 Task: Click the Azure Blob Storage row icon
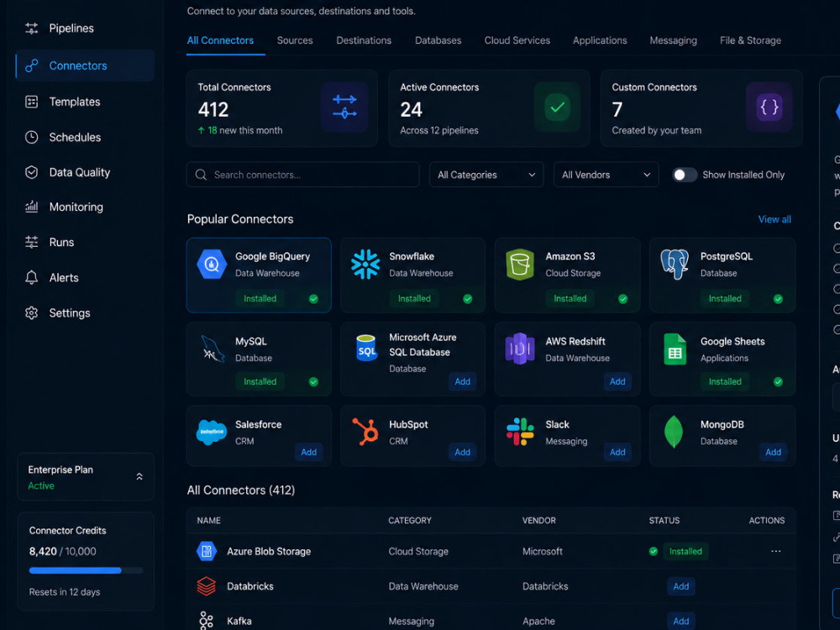click(x=207, y=551)
